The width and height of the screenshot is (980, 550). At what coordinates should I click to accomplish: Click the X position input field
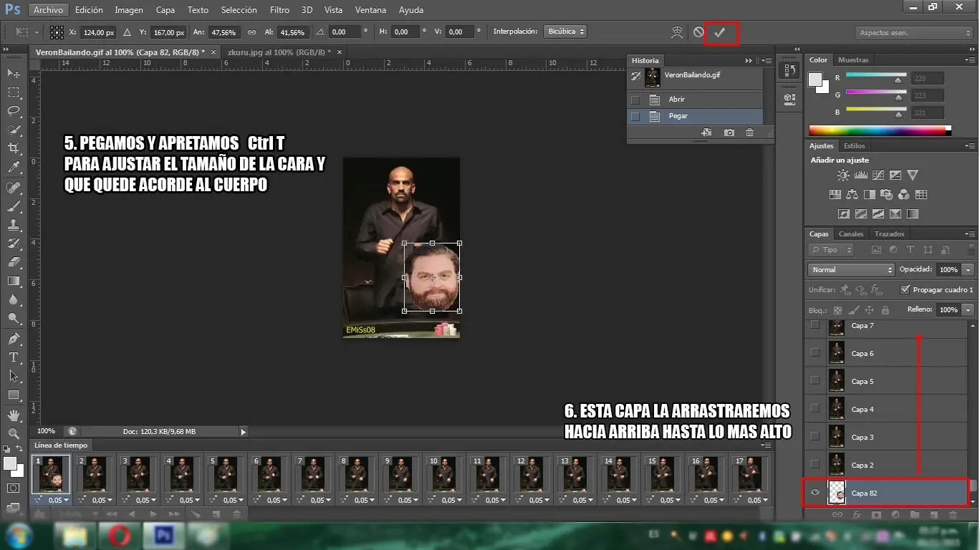[x=99, y=32]
